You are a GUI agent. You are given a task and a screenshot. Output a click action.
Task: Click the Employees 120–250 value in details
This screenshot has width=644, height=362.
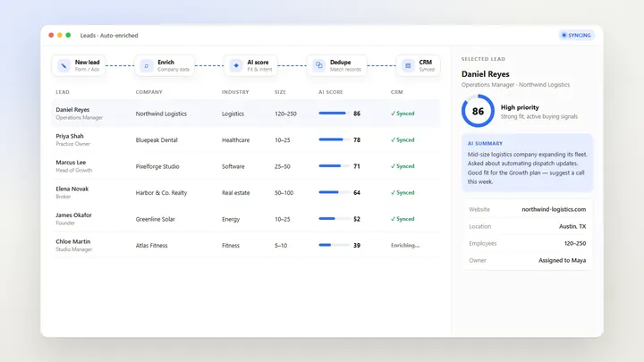[575, 243]
